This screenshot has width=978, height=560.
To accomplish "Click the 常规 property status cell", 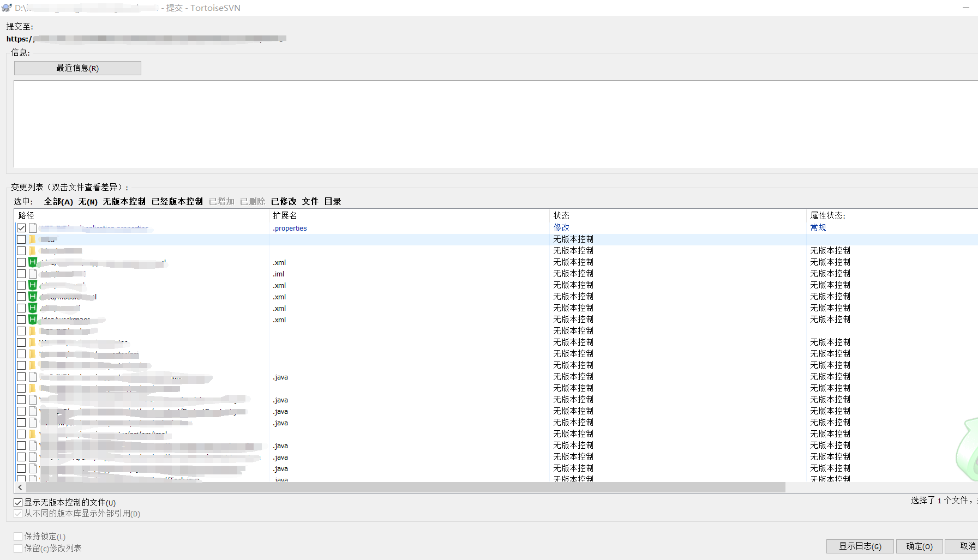I will coord(818,228).
